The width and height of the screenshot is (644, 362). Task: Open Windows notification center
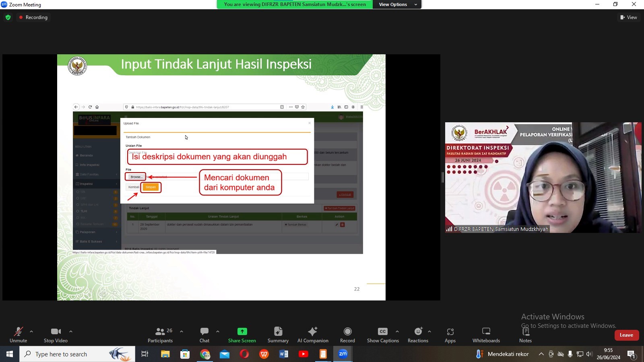pos(632,354)
